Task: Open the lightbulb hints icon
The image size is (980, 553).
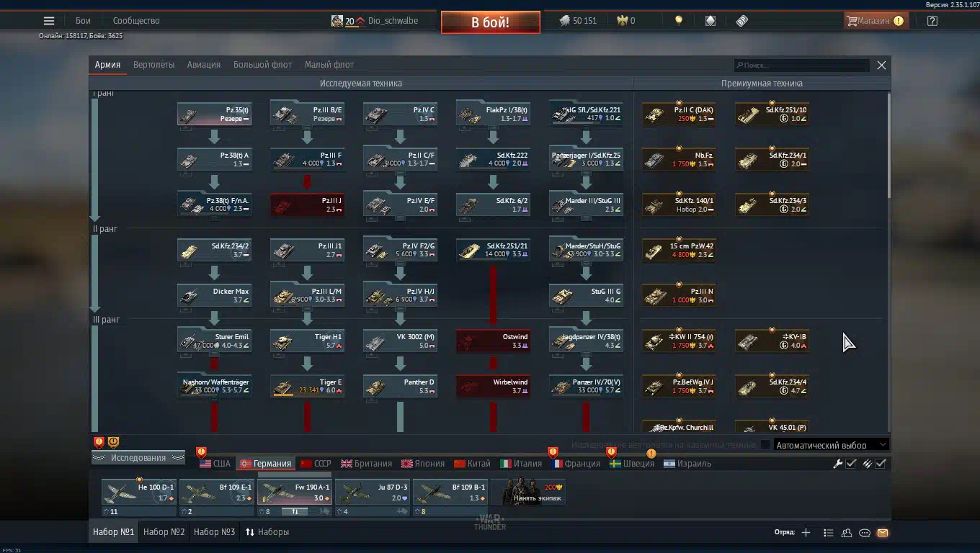Action: [x=678, y=21]
